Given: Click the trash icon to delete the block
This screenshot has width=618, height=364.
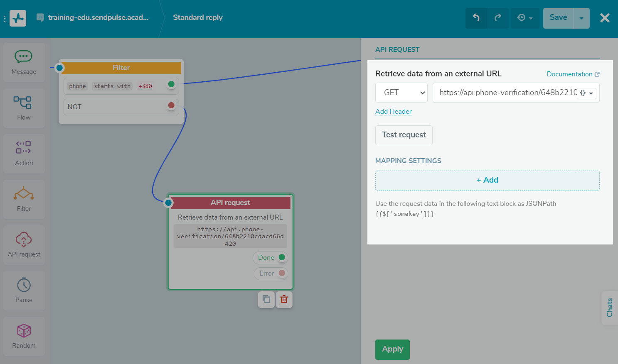Looking at the screenshot, I should click(284, 299).
